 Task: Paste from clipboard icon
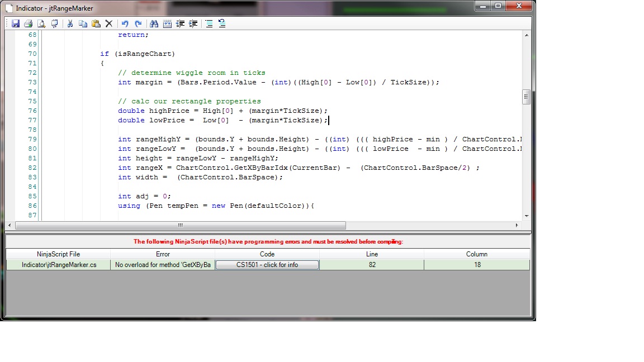(96, 24)
